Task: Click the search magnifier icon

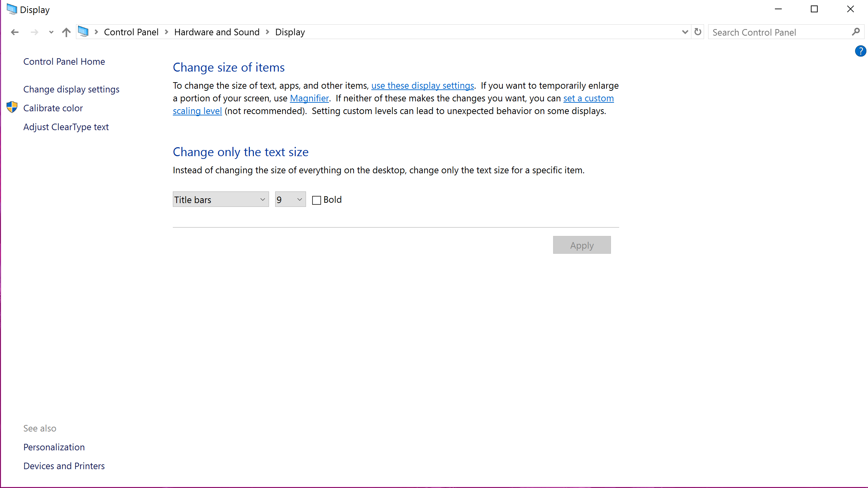Action: tap(856, 32)
